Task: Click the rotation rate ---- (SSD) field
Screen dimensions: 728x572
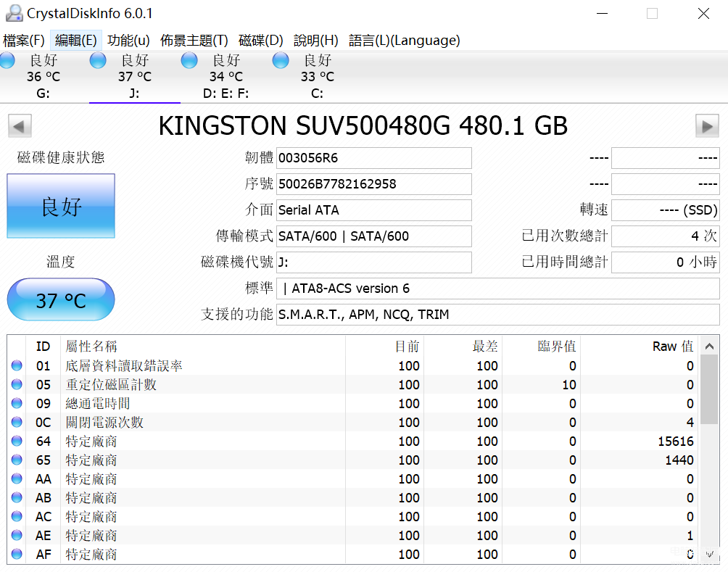Action: pyautogui.click(x=666, y=210)
